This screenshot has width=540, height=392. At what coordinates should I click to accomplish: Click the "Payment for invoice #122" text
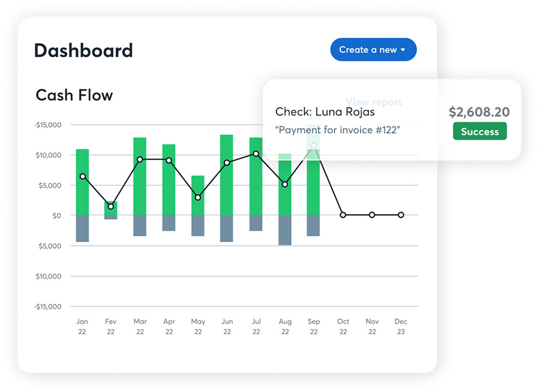tap(338, 130)
